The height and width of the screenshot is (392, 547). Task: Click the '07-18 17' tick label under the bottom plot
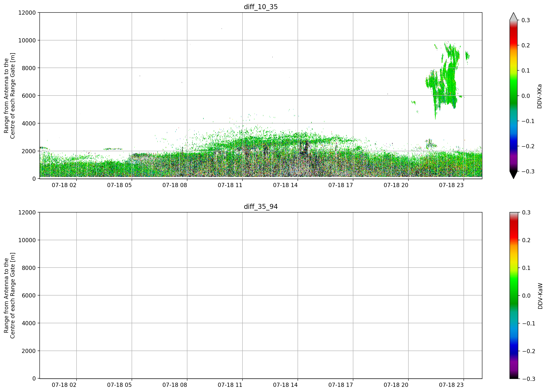341,385
